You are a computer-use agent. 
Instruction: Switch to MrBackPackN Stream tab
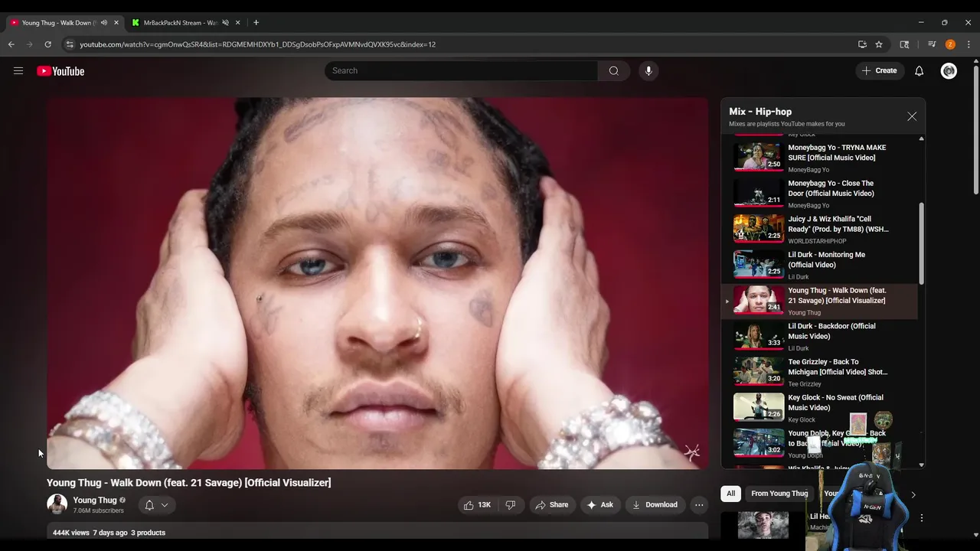[x=187, y=23]
